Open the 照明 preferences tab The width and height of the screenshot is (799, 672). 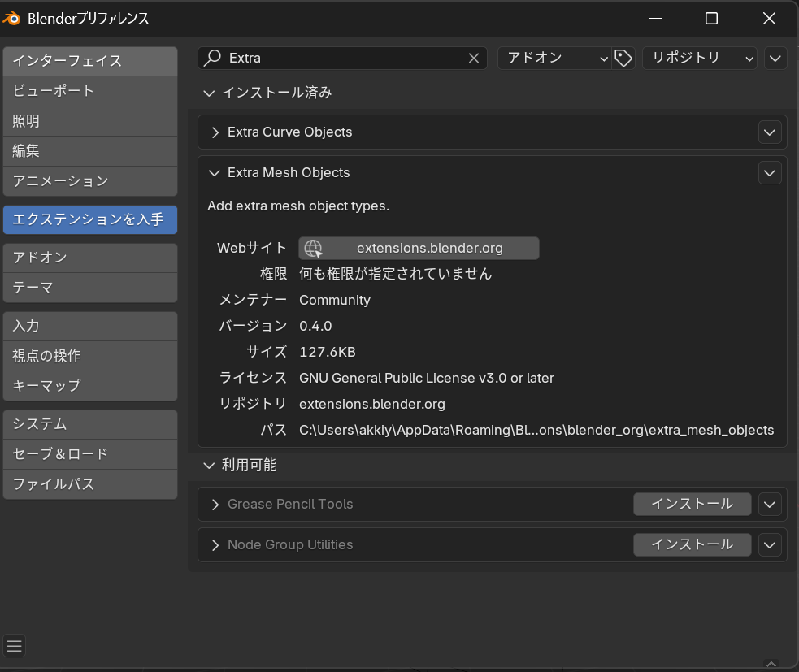click(90, 121)
